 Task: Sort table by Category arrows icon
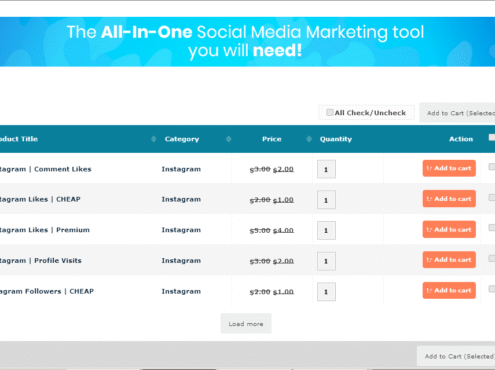pyautogui.click(x=228, y=139)
